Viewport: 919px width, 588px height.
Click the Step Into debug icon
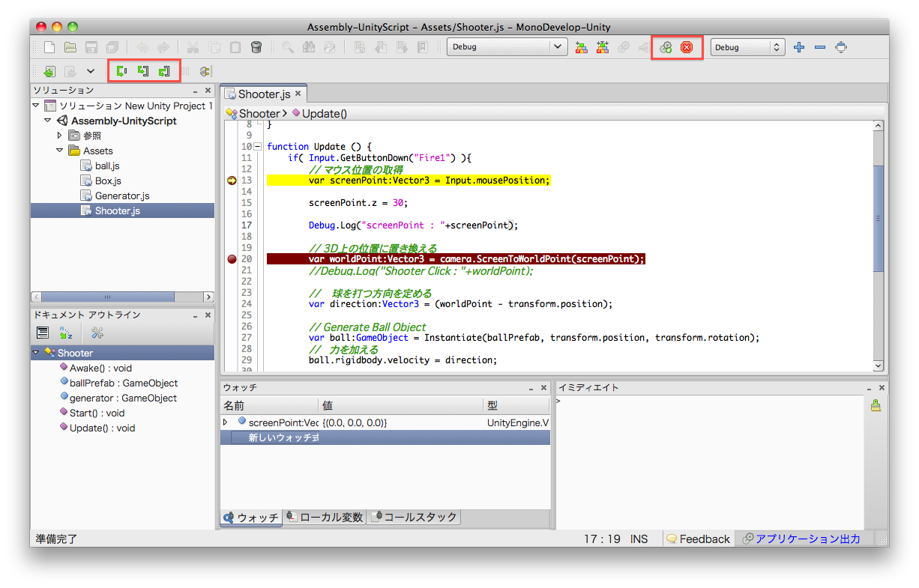tap(142, 71)
